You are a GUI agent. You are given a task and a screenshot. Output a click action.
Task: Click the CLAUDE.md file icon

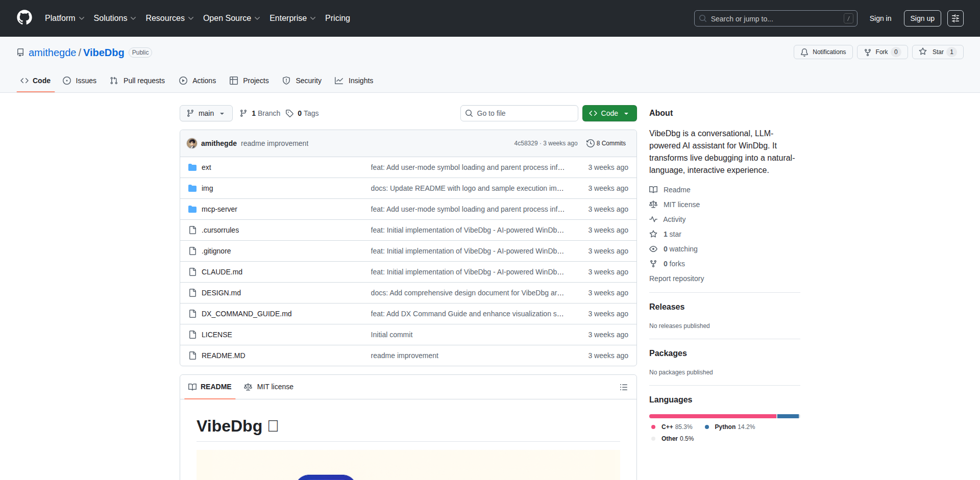tap(192, 272)
